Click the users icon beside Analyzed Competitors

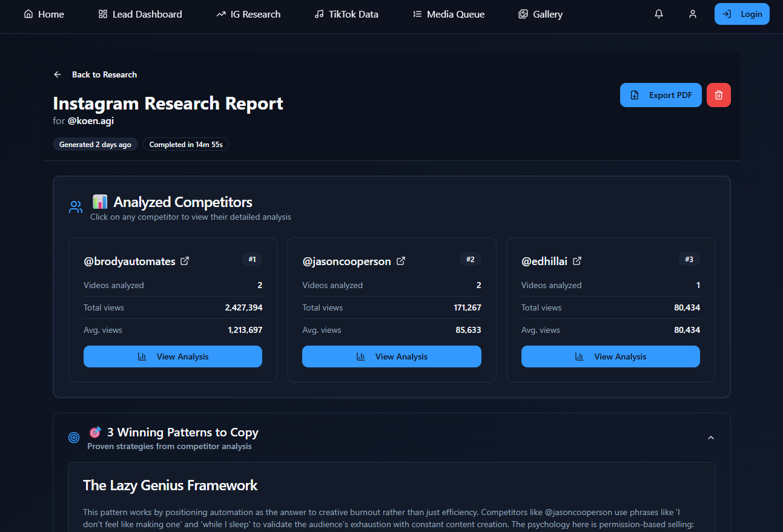[x=75, y=206]
